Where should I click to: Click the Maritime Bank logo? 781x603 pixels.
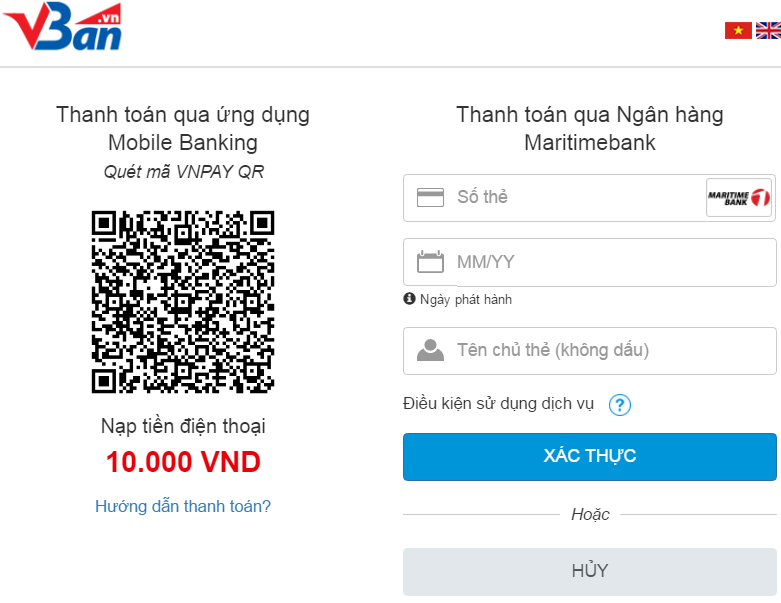(738, 198)
